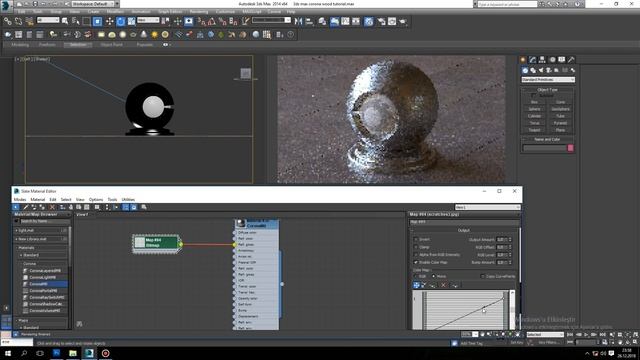Click the sun light icon in second toolbar row
The image size is (640, 360).
154,35
